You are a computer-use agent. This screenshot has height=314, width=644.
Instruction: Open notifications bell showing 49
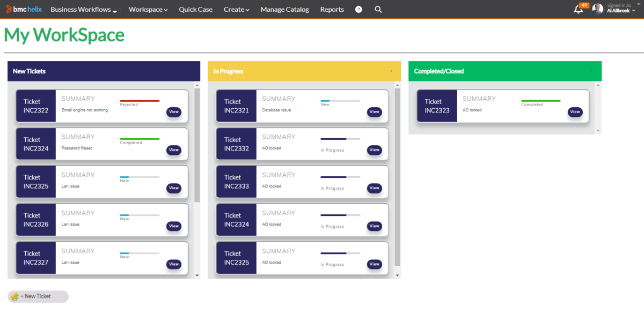tap(580, 8)
